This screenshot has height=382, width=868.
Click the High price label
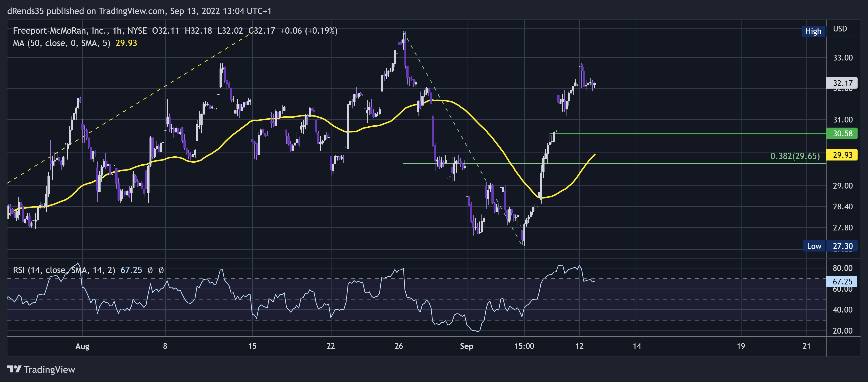tap(813, 31)
